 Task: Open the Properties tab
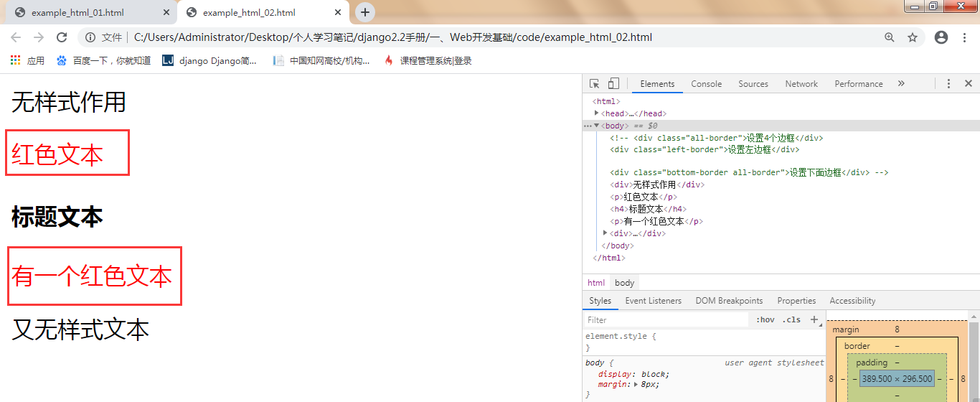click(796, 301)
